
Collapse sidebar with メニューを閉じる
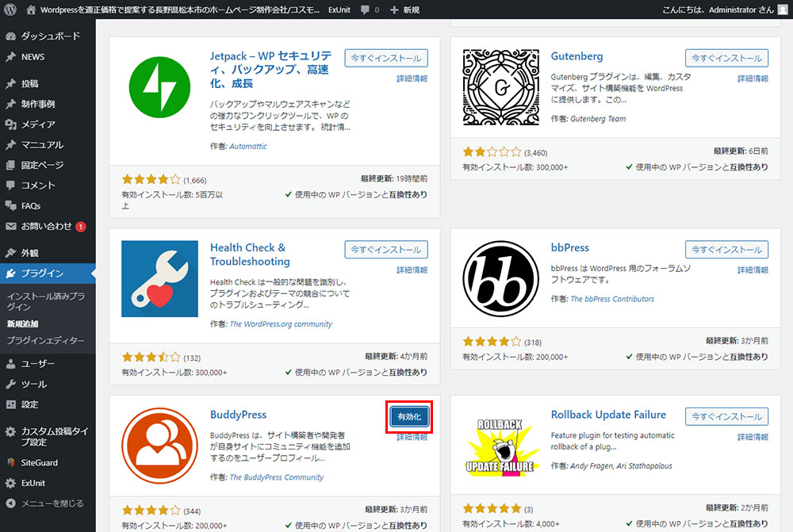(52, 503)
